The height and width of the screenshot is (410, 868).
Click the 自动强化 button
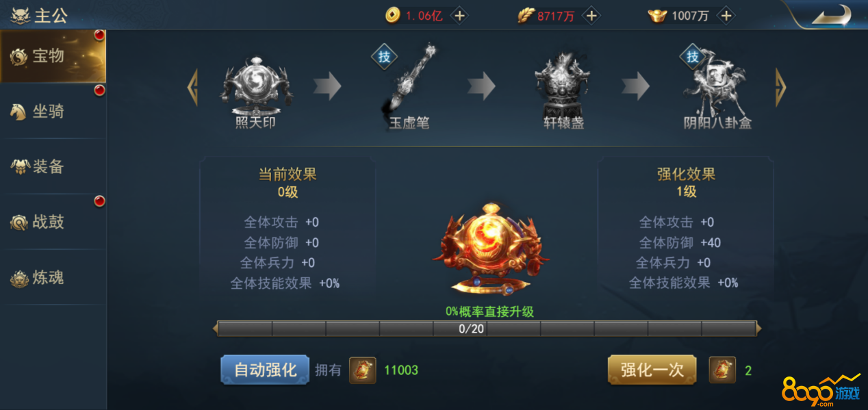[x=265, y=370]
